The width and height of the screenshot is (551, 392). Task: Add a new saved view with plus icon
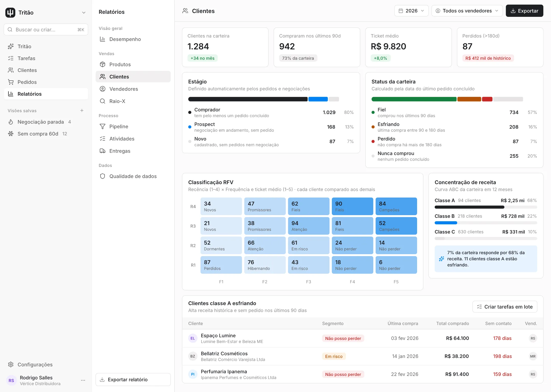click(x=82, y=111)
